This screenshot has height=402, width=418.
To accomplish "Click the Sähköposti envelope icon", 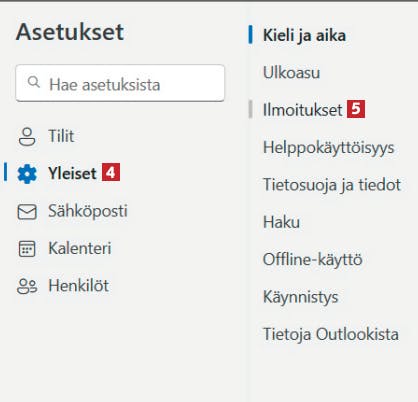I will 27,212.
